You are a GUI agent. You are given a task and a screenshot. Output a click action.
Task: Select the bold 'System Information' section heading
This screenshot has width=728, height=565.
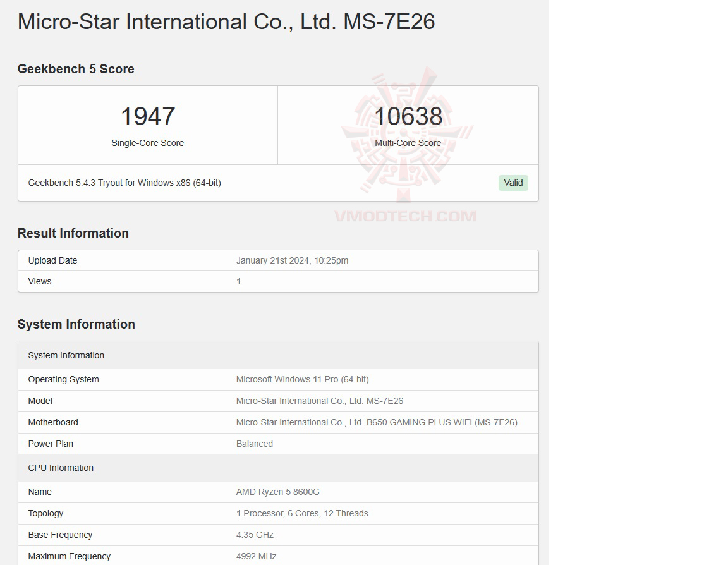76,324
